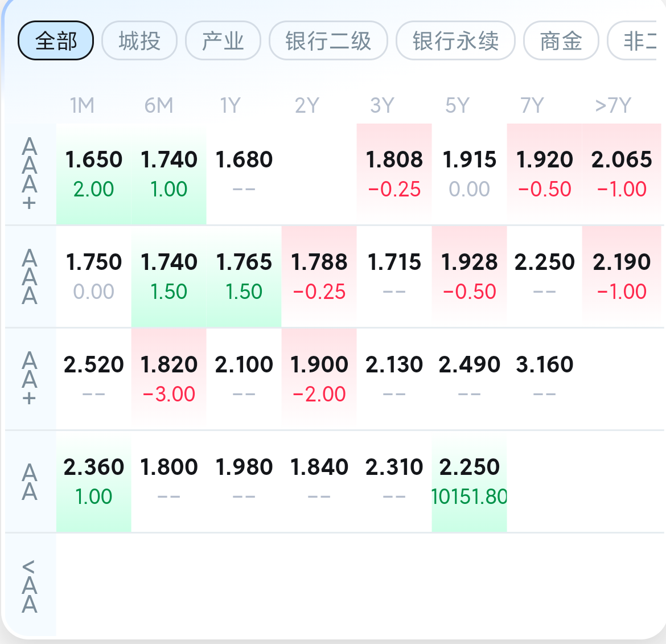Click the AAA+ 1M cell showing 1.650
This screenshot has width=666, height=644.
[94, 174]
